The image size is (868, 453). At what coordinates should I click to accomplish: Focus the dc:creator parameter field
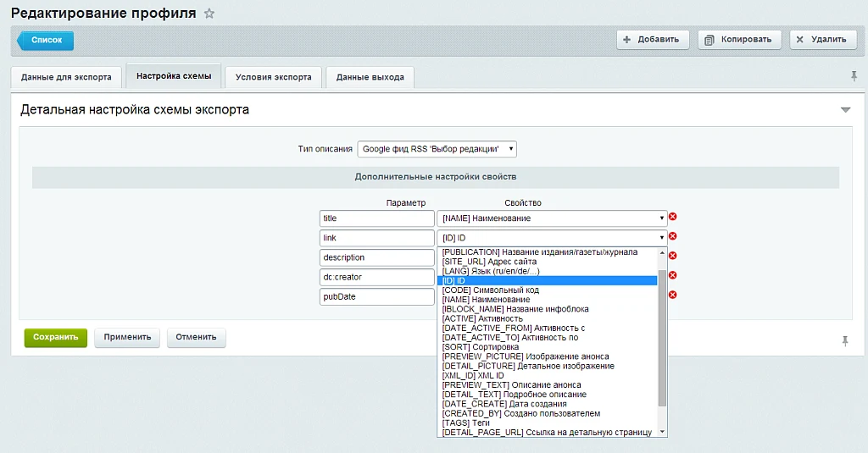click(x=377, y=277)
